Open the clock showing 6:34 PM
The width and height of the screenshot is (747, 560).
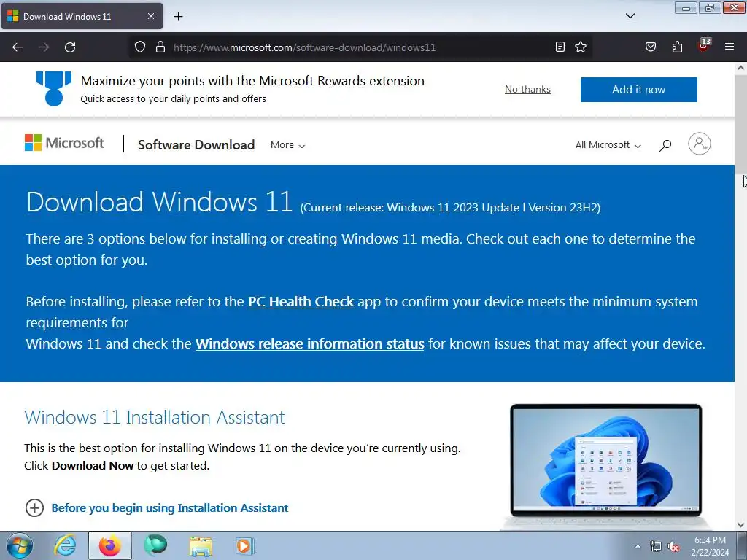pos(710,546)
